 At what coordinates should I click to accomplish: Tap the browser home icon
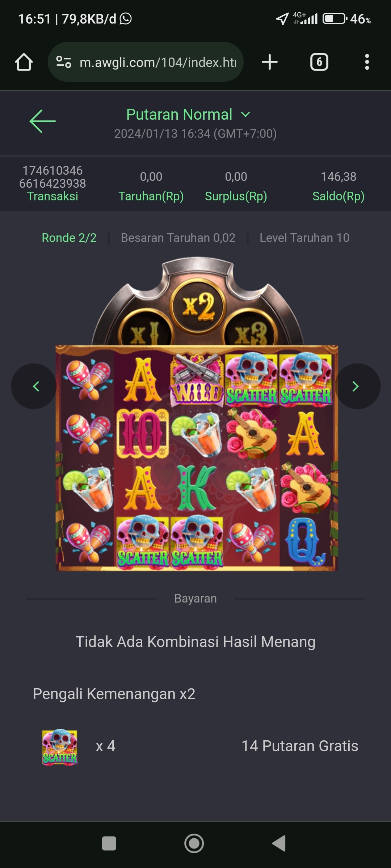(x=24, y=62)
